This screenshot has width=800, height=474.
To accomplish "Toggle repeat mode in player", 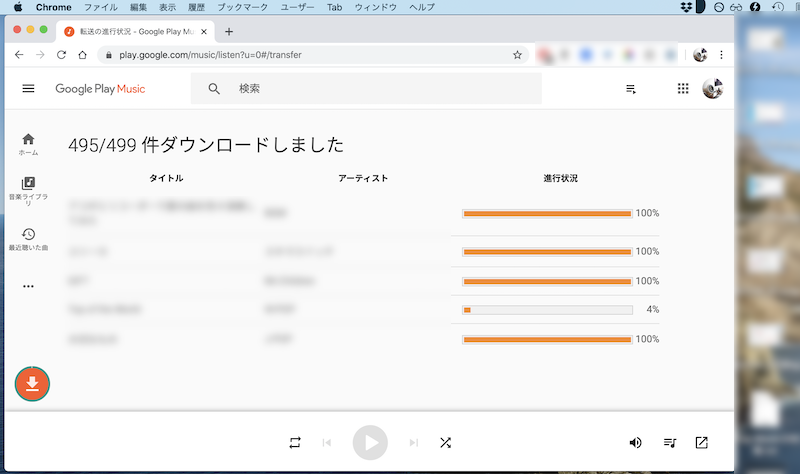I will click(295, 442).
